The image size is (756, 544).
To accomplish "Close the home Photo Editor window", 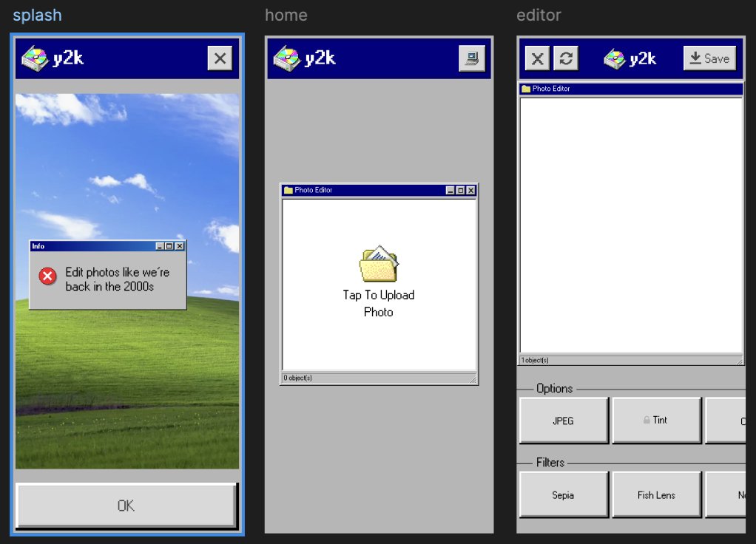I will pyautogui.click(x=471, y=191).
